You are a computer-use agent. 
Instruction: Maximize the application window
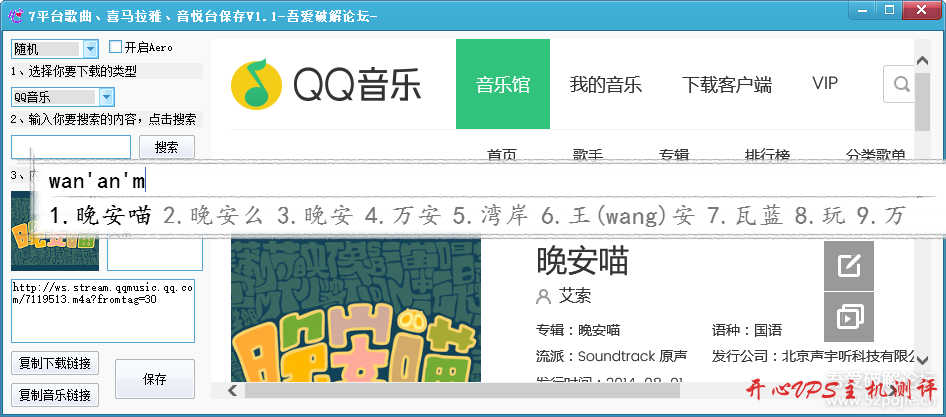tap(889, 9)
